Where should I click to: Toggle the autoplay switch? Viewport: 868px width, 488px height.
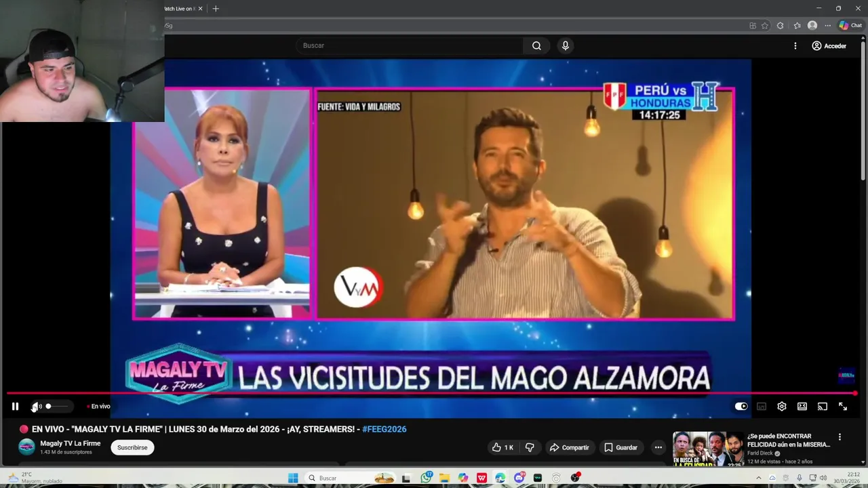pos(741,407)
